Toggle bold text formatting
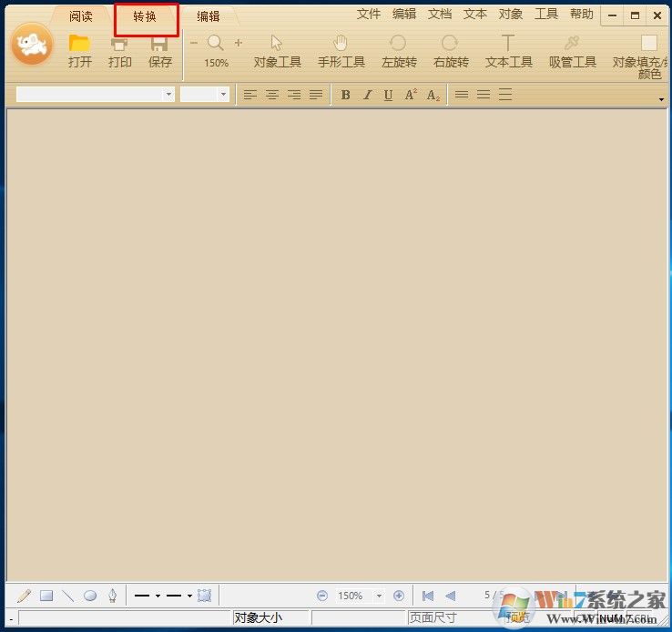672x632 pixels. pyautogui.click(x=345, y=95)
